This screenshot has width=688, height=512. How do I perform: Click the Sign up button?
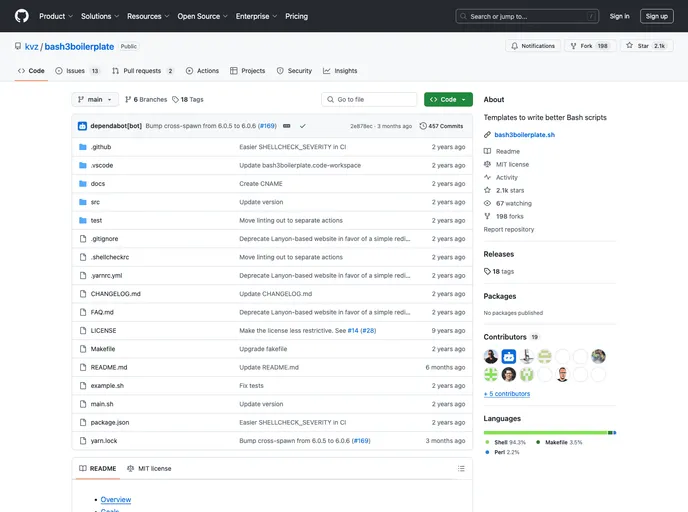pos(656,16)
